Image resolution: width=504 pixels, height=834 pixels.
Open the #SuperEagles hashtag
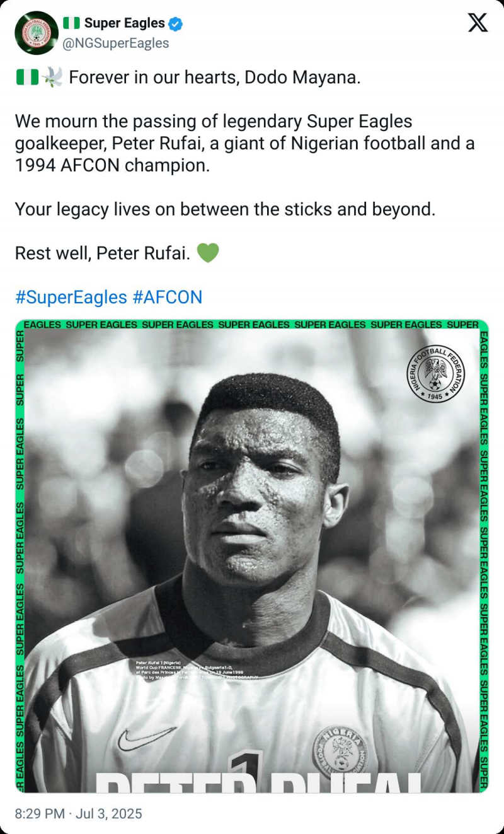tap(71, 297)
